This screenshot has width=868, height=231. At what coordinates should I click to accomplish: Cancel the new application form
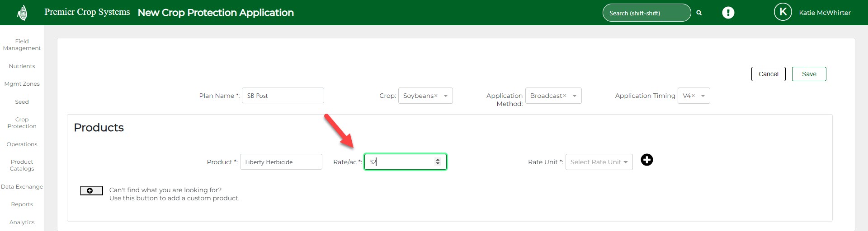pos(768,74)
